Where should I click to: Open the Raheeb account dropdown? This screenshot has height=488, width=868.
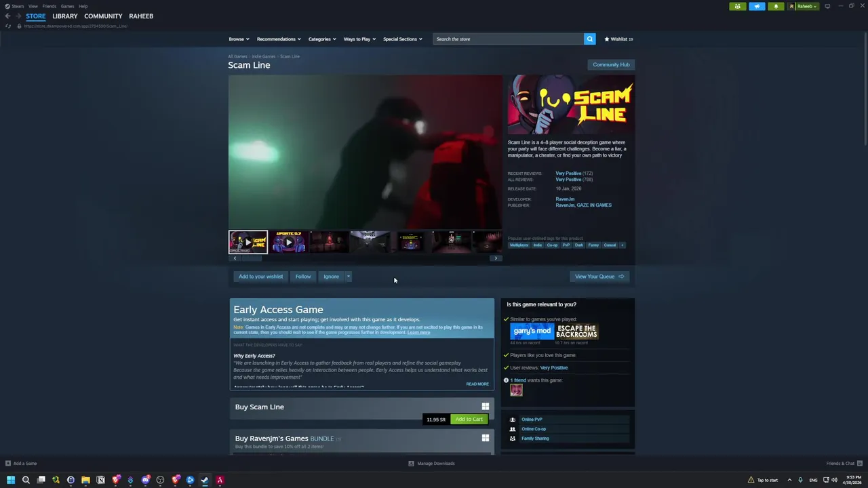[x=804, y=6]
